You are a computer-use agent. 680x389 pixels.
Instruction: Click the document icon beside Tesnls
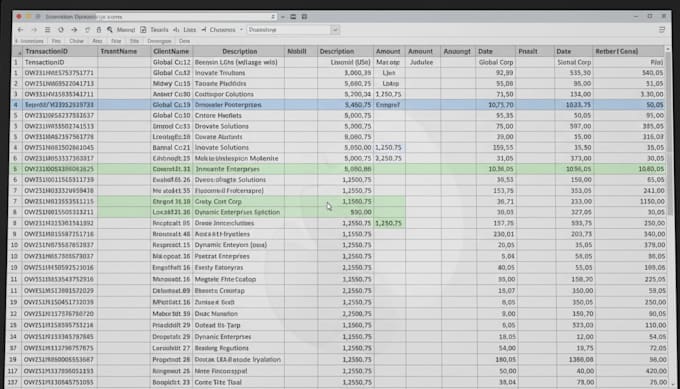click(143, 30)
